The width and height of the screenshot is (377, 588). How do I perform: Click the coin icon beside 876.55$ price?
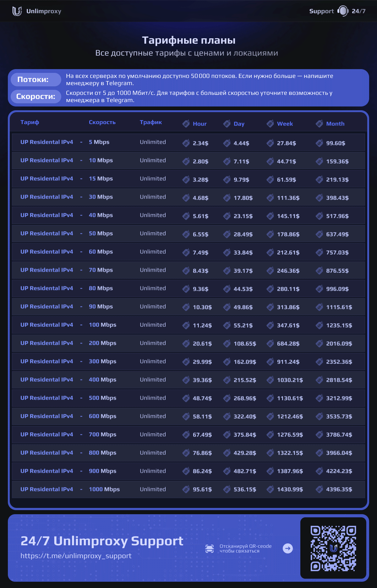click(319, 271)
